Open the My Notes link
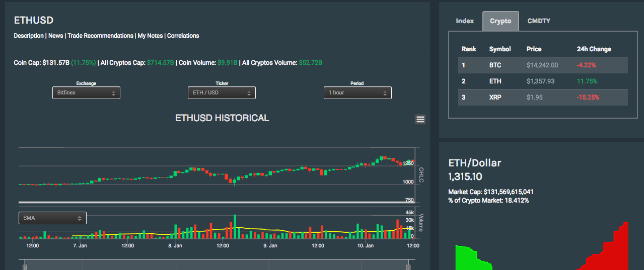The width and height of the screenshot is (644, 270). tap(151, 36)
